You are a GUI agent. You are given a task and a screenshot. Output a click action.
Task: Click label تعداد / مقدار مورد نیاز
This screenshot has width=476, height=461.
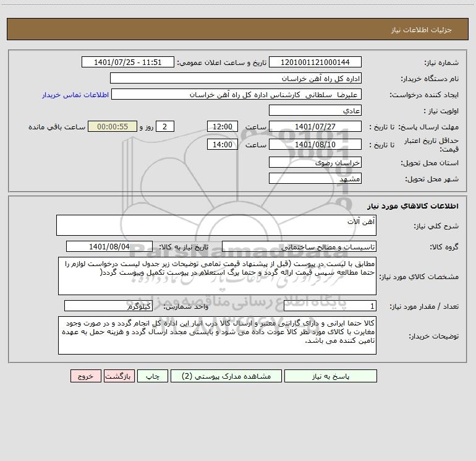(424, 307)
